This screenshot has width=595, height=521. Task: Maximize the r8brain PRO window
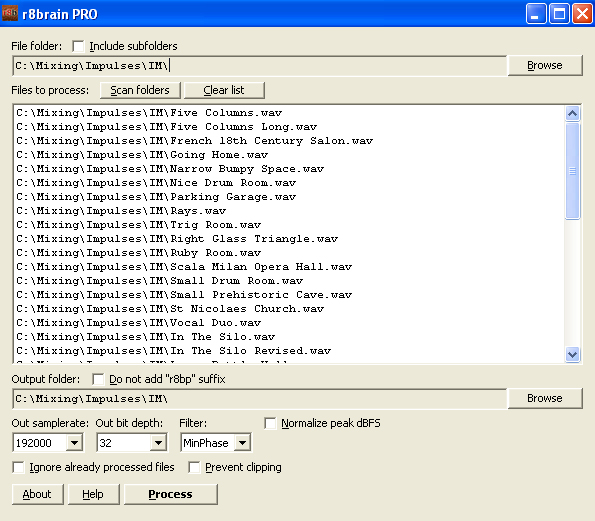559,14
